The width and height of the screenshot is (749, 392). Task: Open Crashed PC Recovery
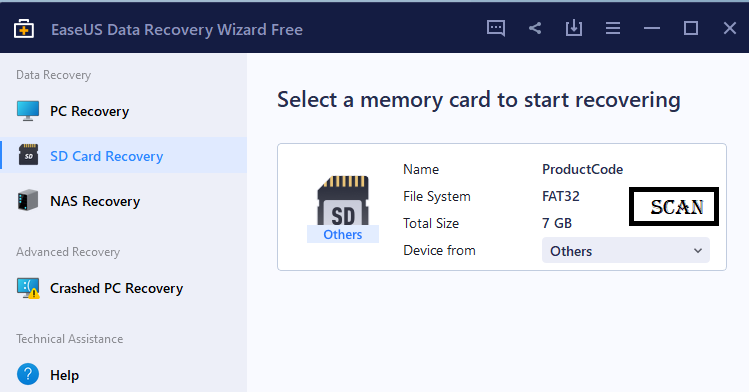tap(123, 288)
